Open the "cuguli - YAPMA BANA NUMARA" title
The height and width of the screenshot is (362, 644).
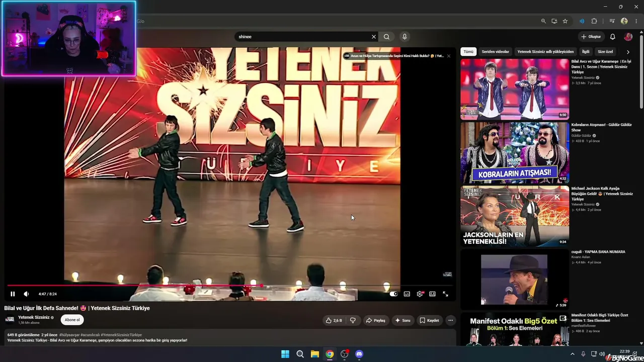click(598, 252)
